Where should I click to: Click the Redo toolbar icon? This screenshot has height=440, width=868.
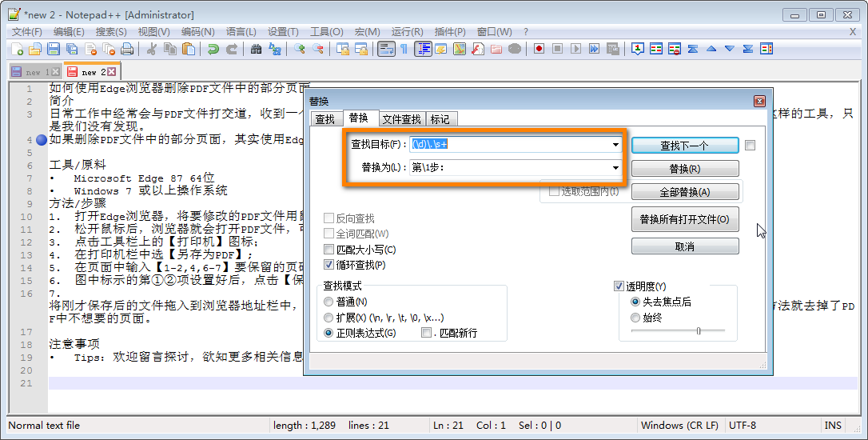click(x=232, y=49)
